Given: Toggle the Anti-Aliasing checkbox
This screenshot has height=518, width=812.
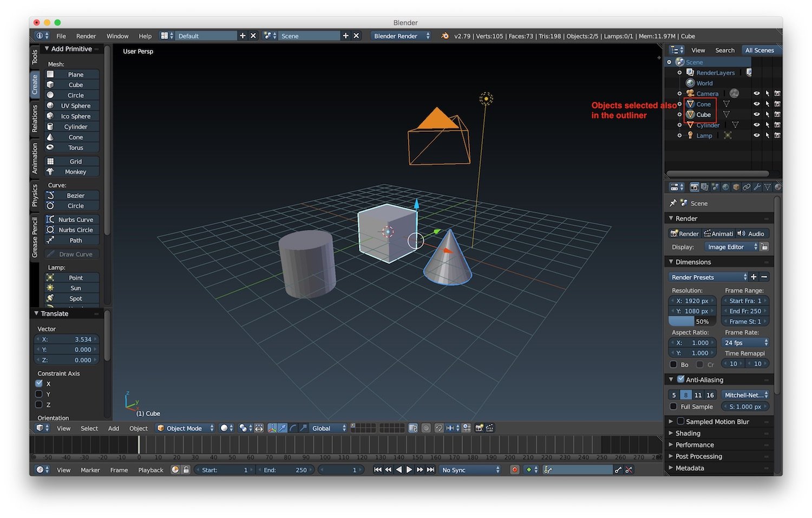Looking at the screenshot, I should tap(681, 379).
